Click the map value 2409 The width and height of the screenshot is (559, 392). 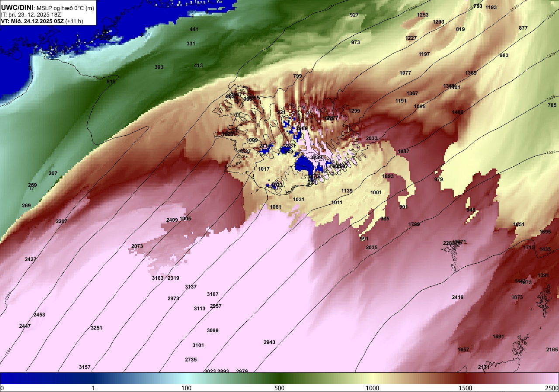click(x=172, y=220)
